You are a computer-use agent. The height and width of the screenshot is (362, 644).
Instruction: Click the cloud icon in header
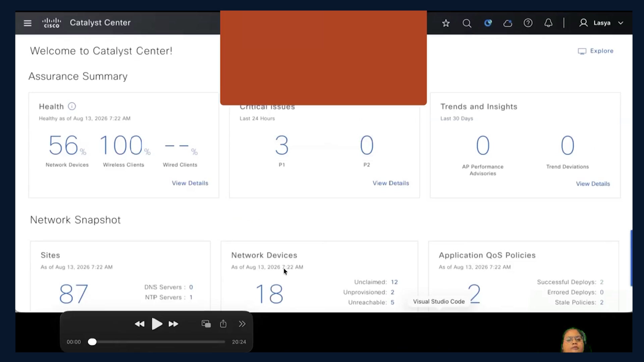pos(508,23)
